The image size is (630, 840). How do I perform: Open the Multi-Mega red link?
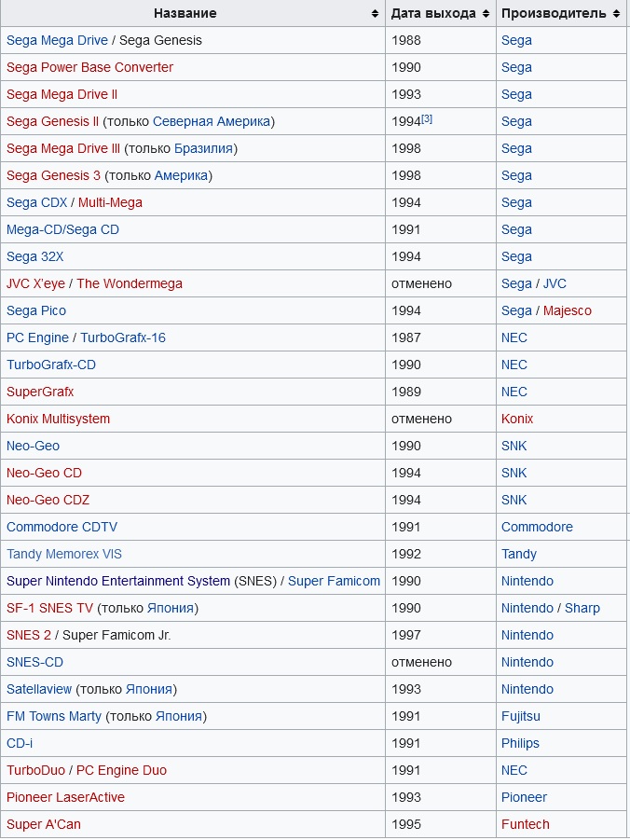(110, 202)
